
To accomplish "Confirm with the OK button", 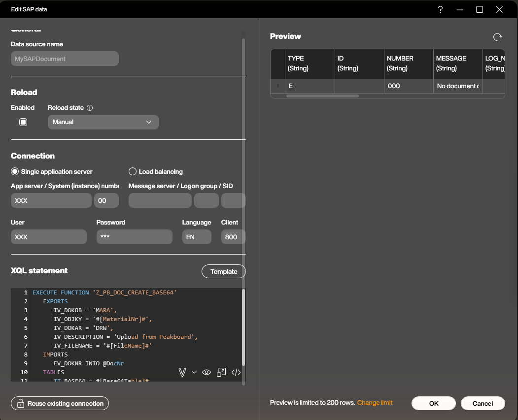I will pos(433,403).
